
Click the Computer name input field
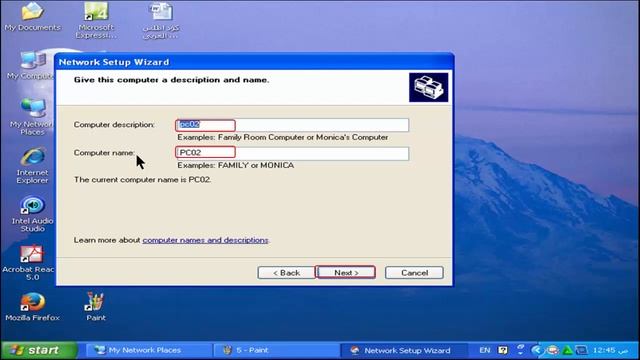point(292,153)
